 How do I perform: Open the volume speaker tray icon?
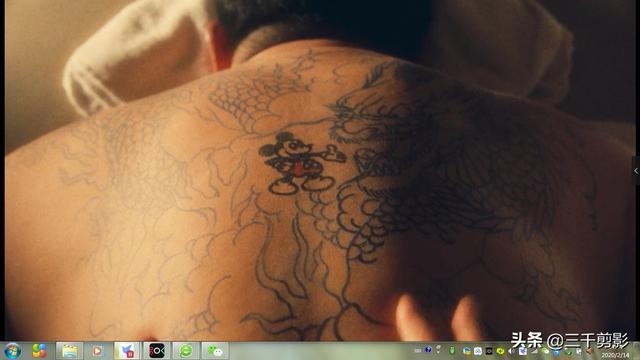(x=511, y=351)
